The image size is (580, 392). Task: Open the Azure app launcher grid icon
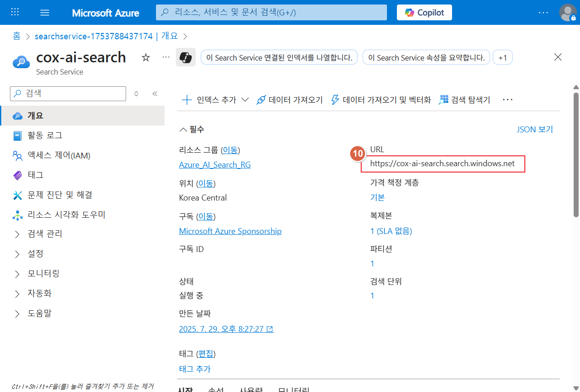point(15,12)
